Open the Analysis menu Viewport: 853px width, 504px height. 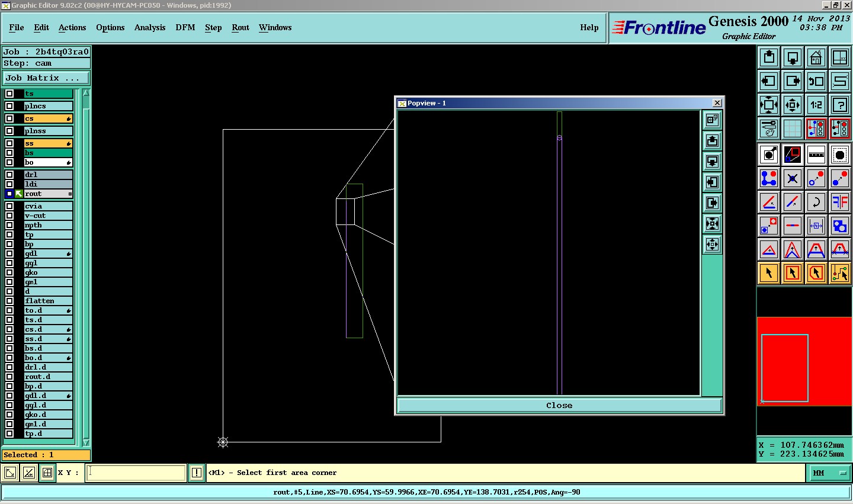click(150, 27)
